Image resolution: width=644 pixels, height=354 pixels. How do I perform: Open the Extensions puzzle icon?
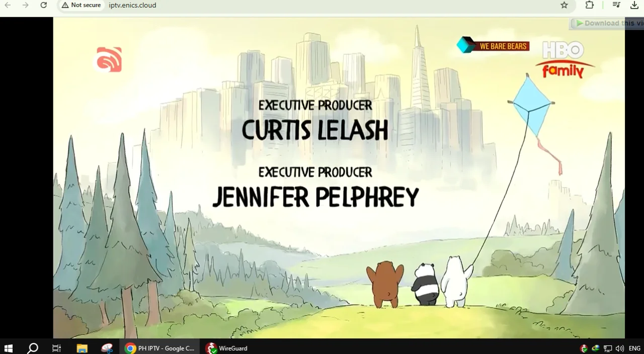tap(590, 5)
